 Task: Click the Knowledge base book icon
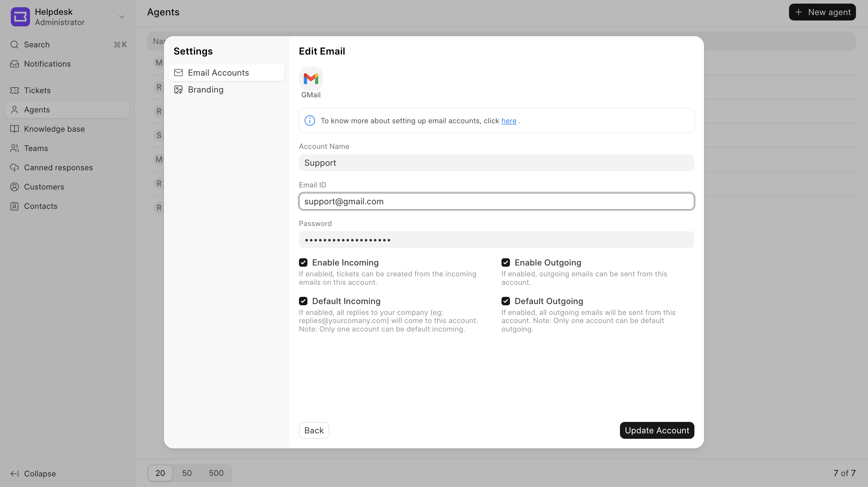point(14,129)
